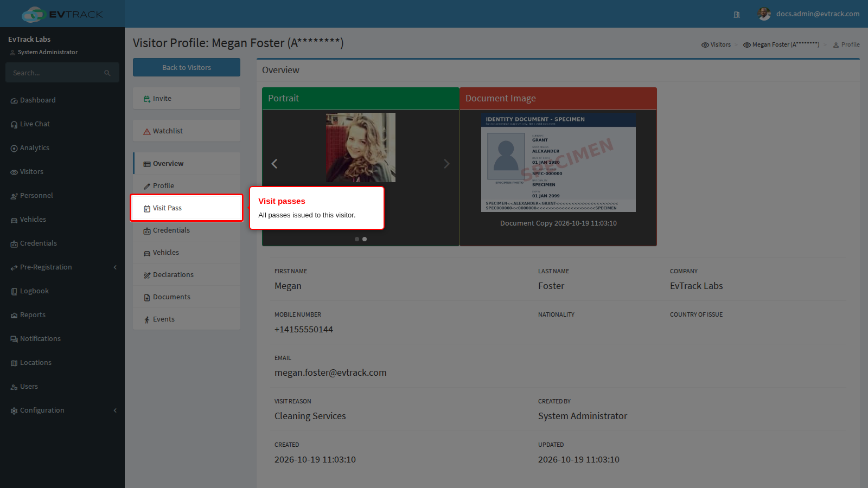Viewport: 868px width, 488px height.
Task: Click the user avatar in header
Action: (x=764, y=14)
